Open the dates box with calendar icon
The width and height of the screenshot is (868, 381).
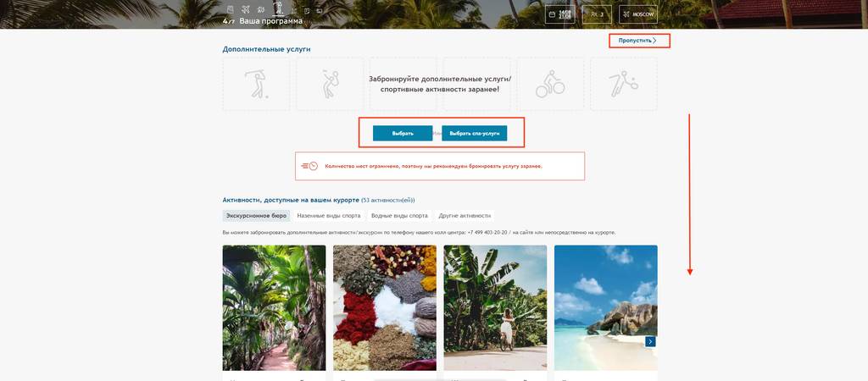559,14
